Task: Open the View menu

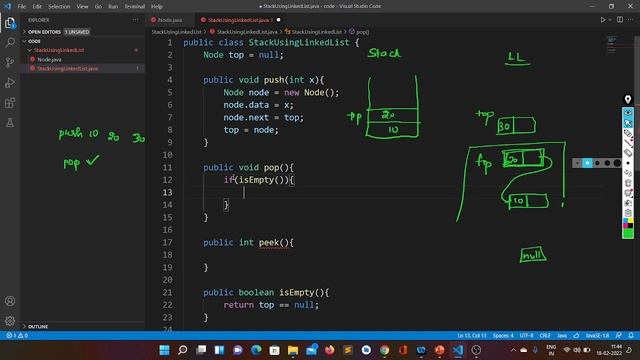Action: click(x=82, y=7)
